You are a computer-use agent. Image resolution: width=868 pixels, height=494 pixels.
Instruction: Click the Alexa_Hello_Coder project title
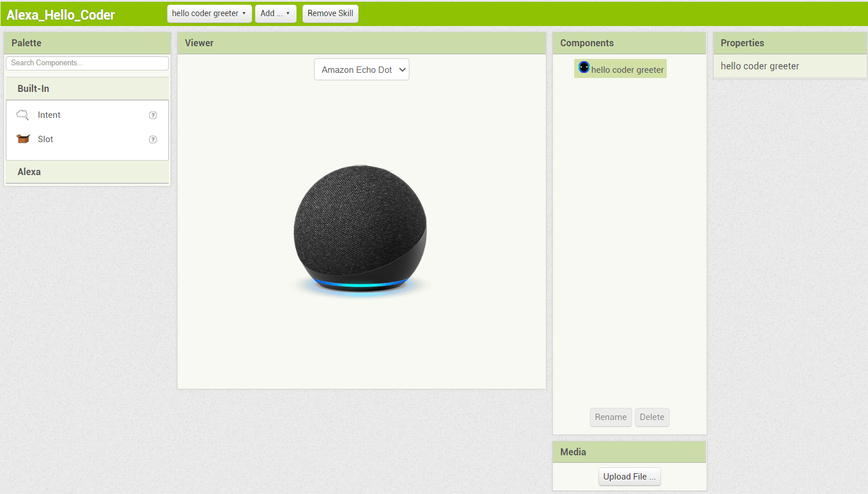coord(60,14)
